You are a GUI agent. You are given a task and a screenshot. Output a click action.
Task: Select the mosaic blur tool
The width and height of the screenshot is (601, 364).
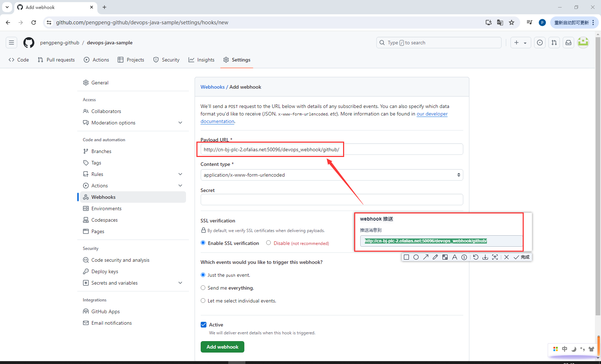[445, 257]
